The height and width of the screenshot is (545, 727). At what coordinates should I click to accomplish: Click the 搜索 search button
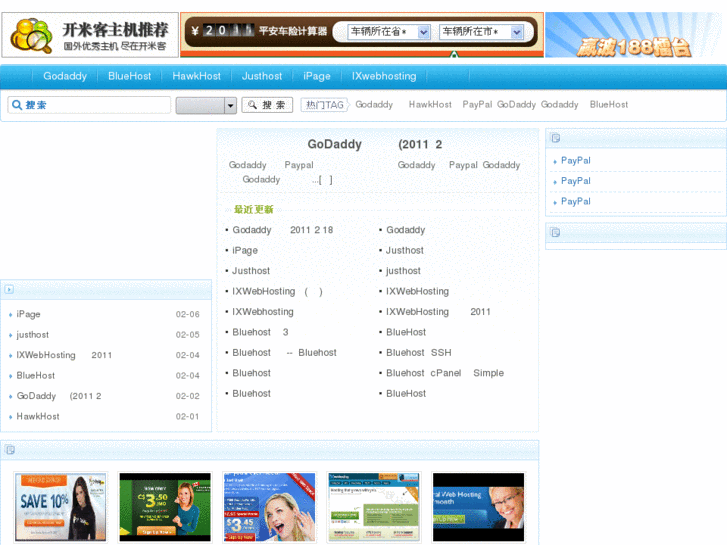(268, 105)
